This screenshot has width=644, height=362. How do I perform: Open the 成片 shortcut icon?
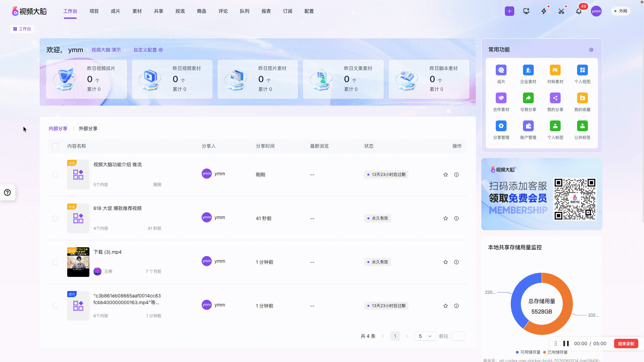click(x=501, y=70)
